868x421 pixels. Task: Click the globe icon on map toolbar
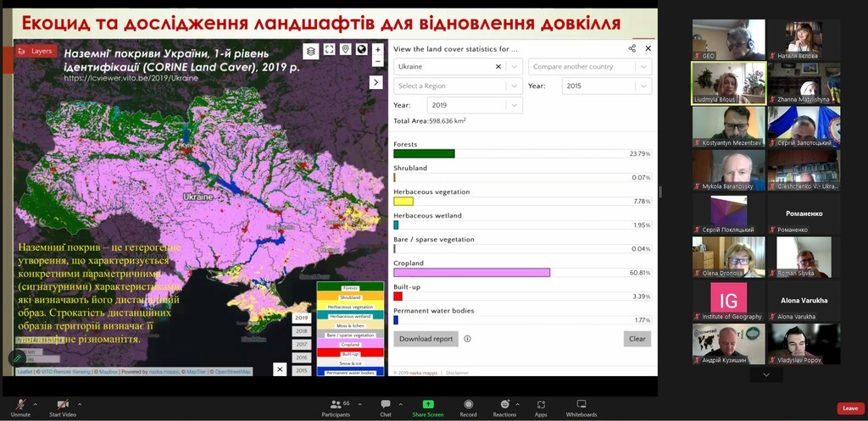coord(362,50)
